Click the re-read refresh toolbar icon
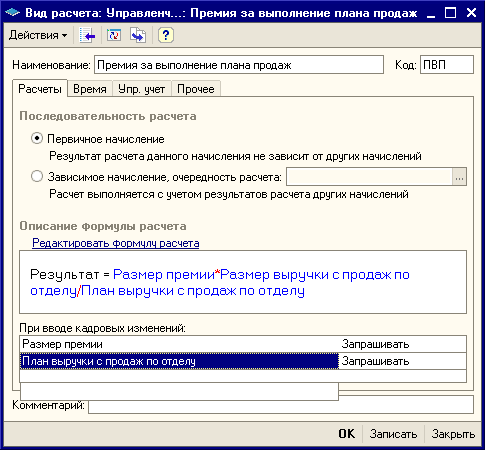The width and height of the screenshot is (485, 450). tap(114, 35)
